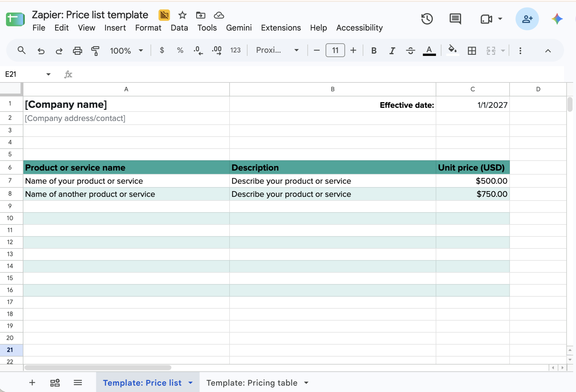Open fill color picker
Image resolution: width=576 pixels, height=392 pixels.
pyautogui.click(x=452, y=50)
